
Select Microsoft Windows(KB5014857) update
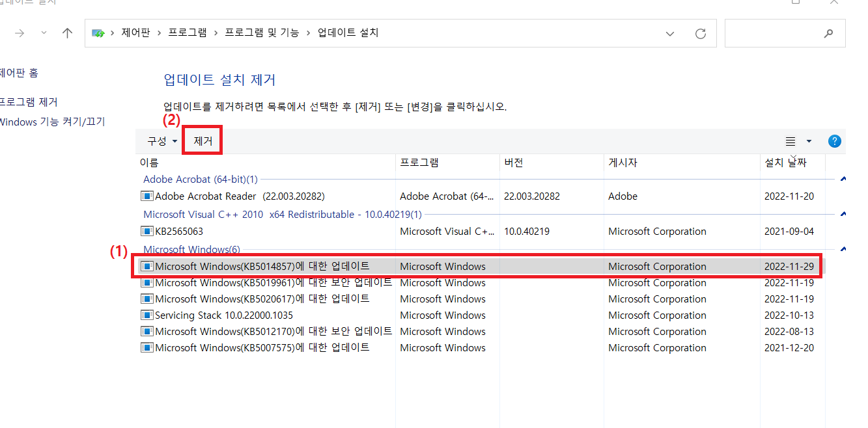(480, 267)
